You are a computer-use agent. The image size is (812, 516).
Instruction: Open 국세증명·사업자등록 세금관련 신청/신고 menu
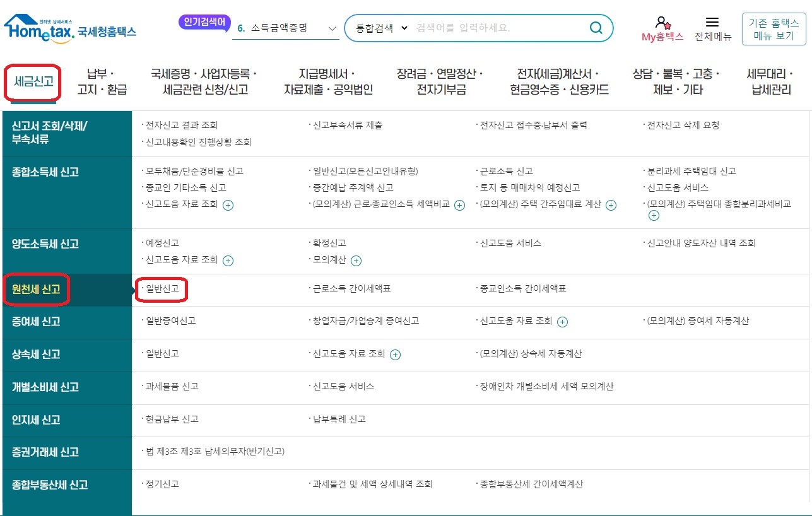204,81
